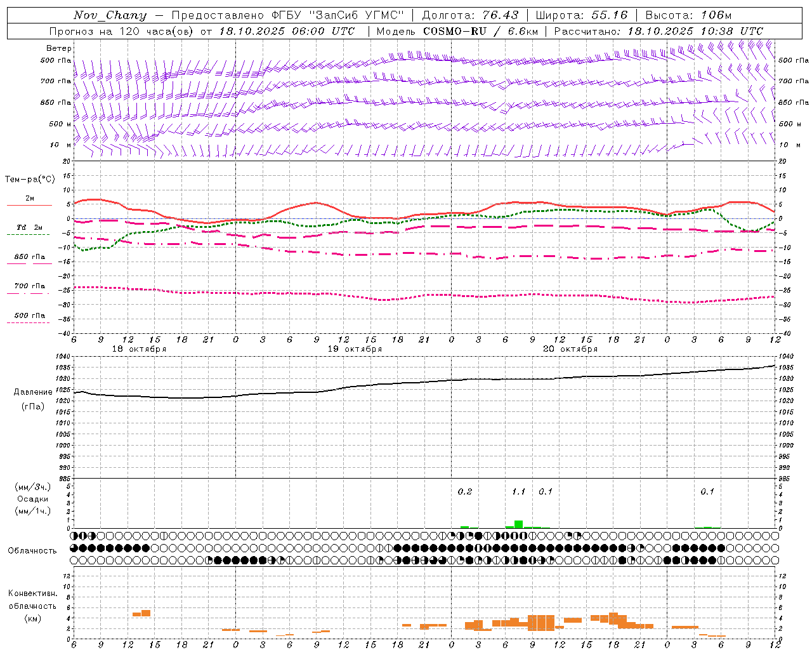
Task: Select the 'Широта: 55.16' latitude value
Action: tap(582, 15)
